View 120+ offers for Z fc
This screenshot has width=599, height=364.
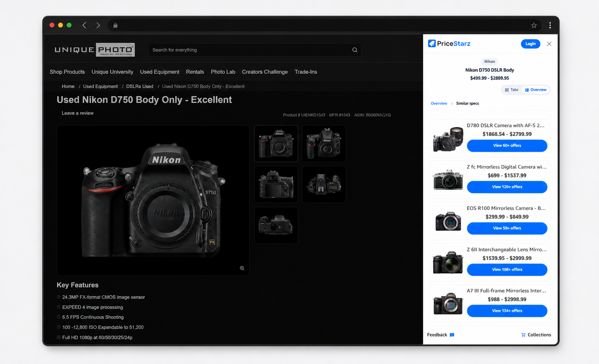[x=507, y=187]
